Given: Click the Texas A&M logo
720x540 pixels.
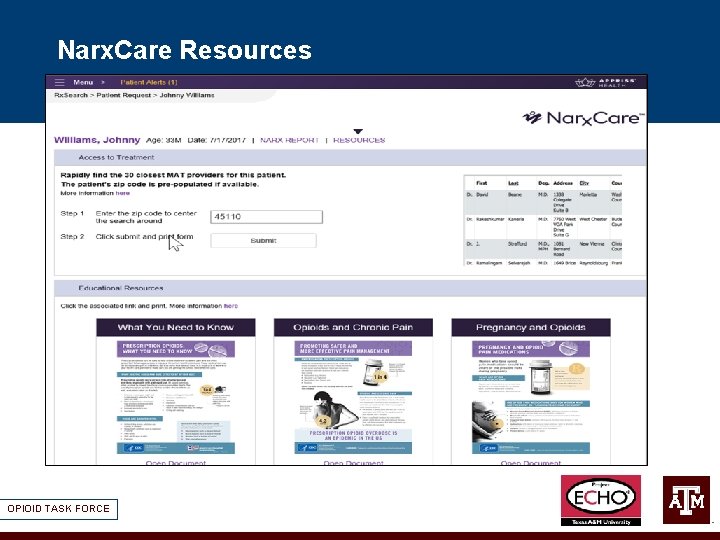Looking at the screenshot, I should [686, 500].
